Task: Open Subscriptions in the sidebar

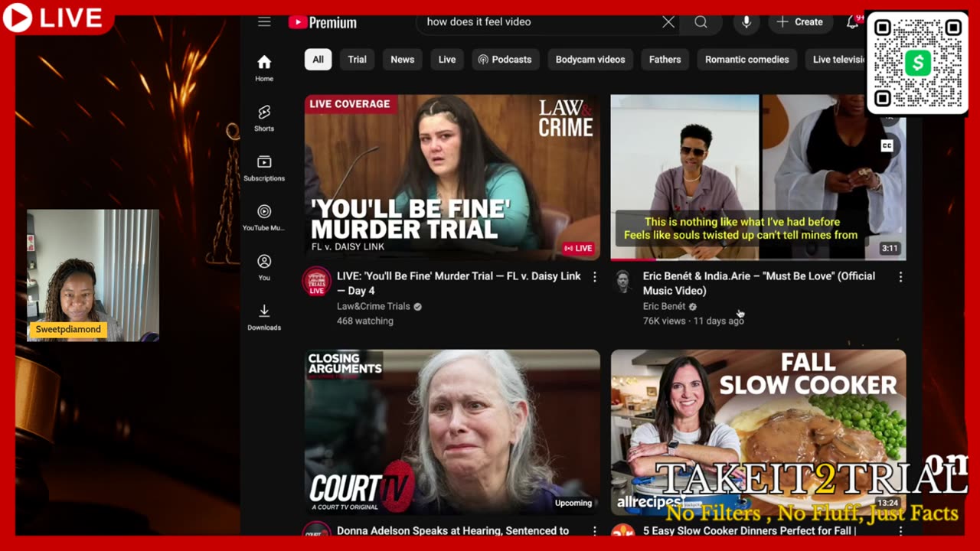Action: point(264,168)
